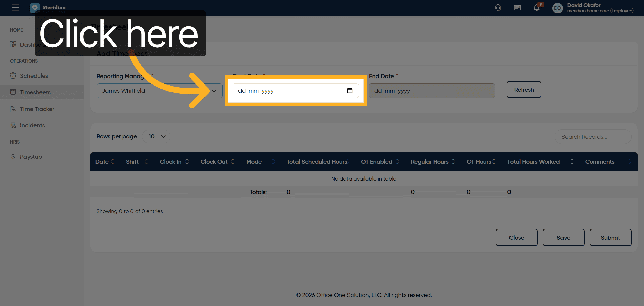Sort table by Date column

[105, 162]
